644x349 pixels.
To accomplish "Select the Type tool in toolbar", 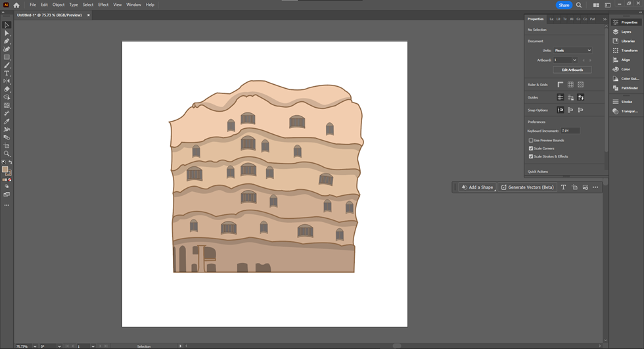I will coord(7,73).
